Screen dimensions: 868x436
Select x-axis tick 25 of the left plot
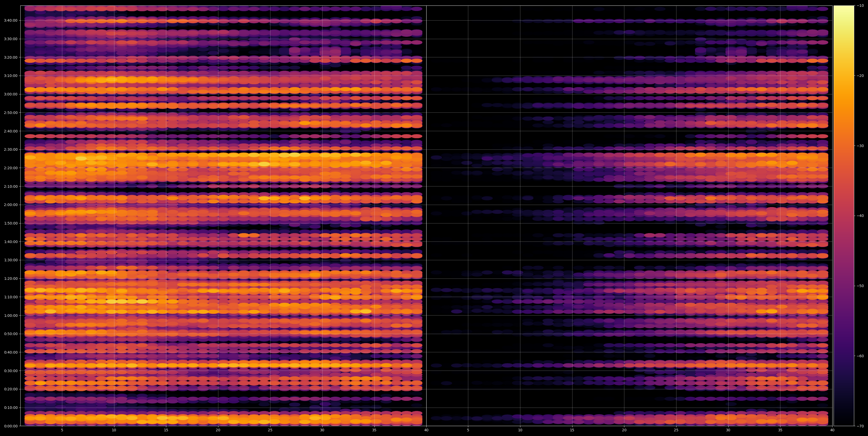pyautogui.click(x=270, y=430)
